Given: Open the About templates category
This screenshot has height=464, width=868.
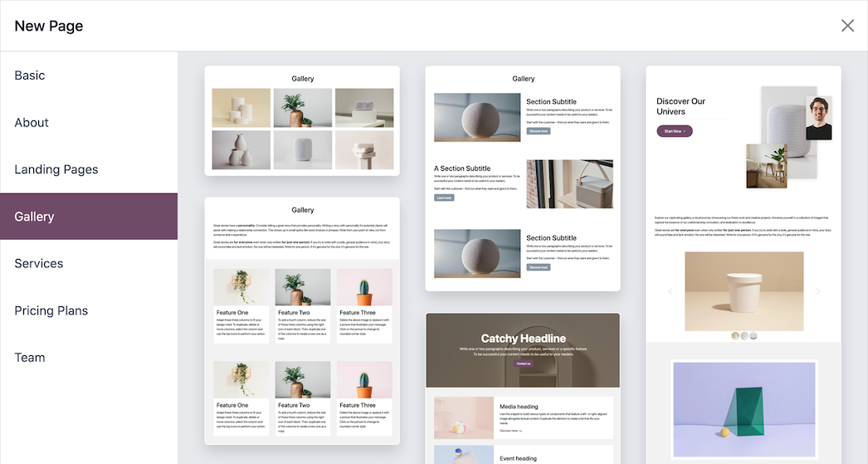Looking at the screenshot, I should (89, 122).
